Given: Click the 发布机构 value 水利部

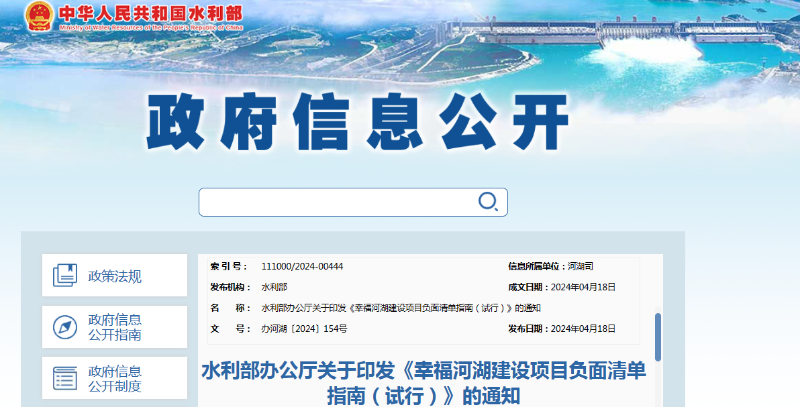Looking at the screenshot, I should click(274, 287).
